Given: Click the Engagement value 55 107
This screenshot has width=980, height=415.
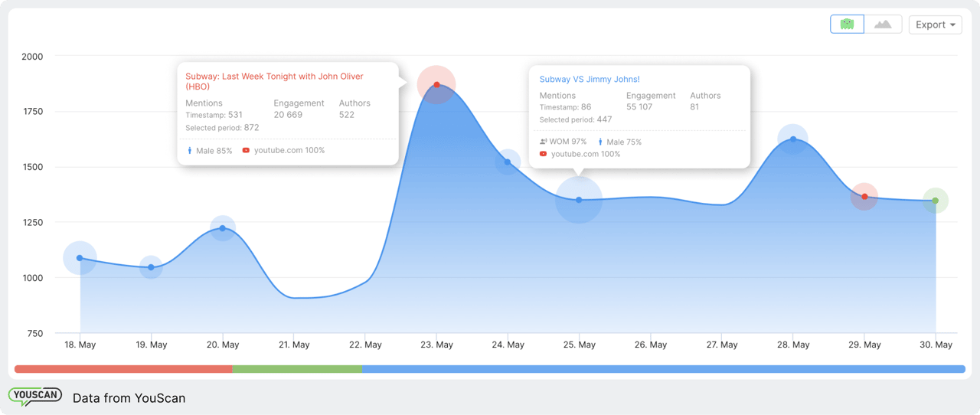Looking at the screenshot, I should coord(639,107).
